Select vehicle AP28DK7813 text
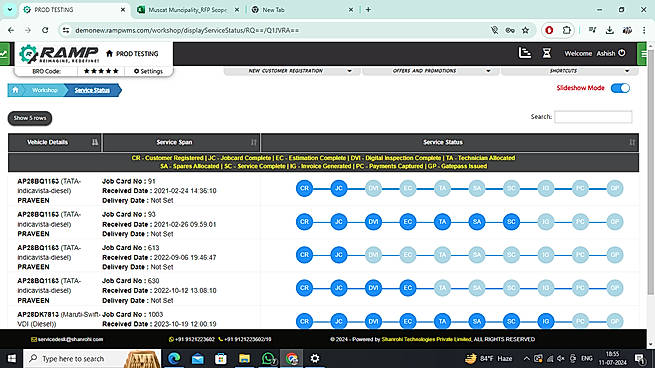Image resolution: width=655 pixels, height=368 pixels. (38, 315)
